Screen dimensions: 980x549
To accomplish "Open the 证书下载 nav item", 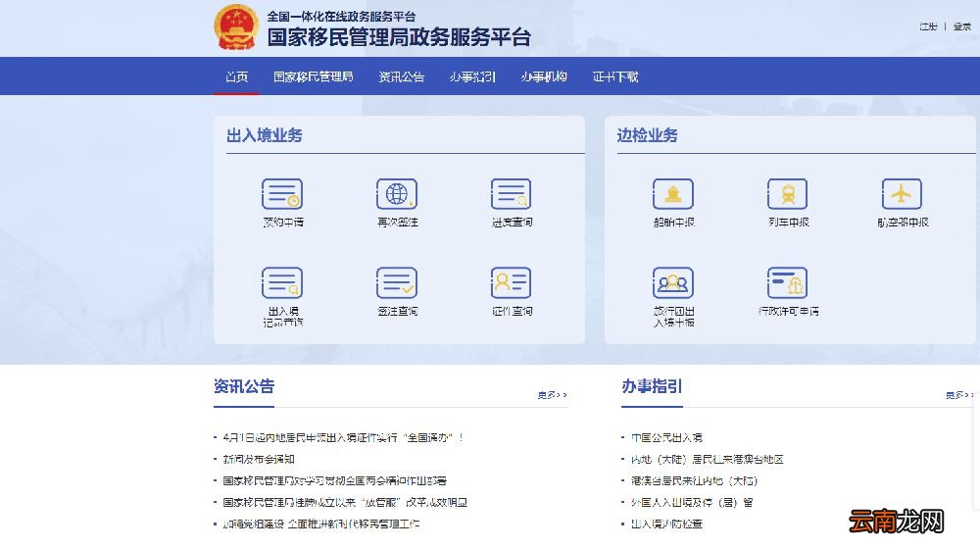I will pyautogui.click(x=615, y=76).
